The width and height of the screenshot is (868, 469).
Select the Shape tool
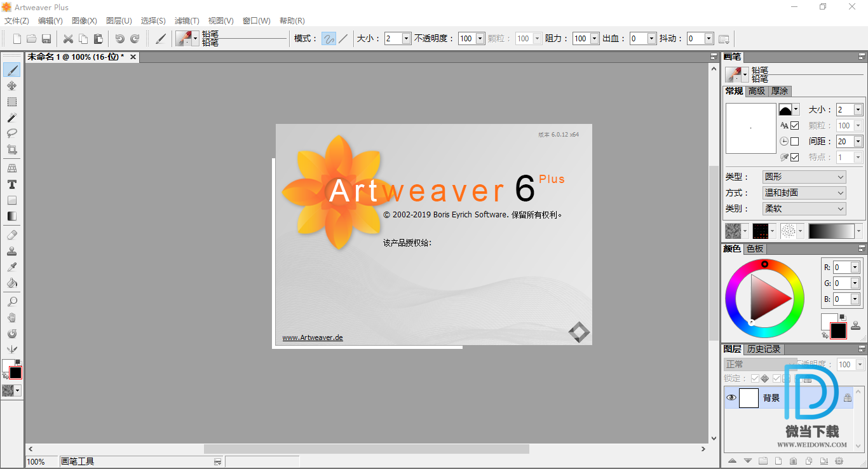coord(11,200)
